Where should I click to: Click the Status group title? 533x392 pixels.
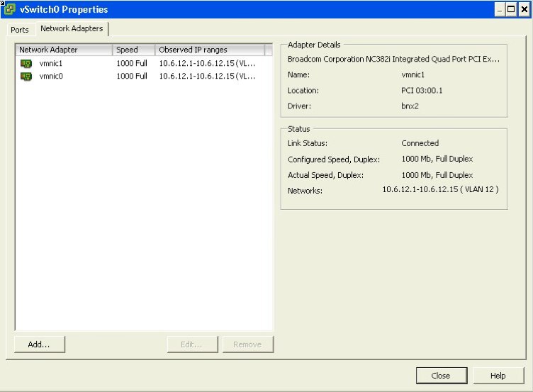click(299, 129)
